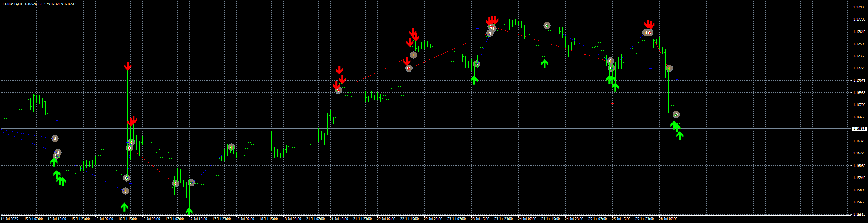Click the red-dot trade circle near 1.16300 on 16 Jul 15:00
The height and width of the screenshot is (223, 868).
pyautogui.click(x=130, y=148)
